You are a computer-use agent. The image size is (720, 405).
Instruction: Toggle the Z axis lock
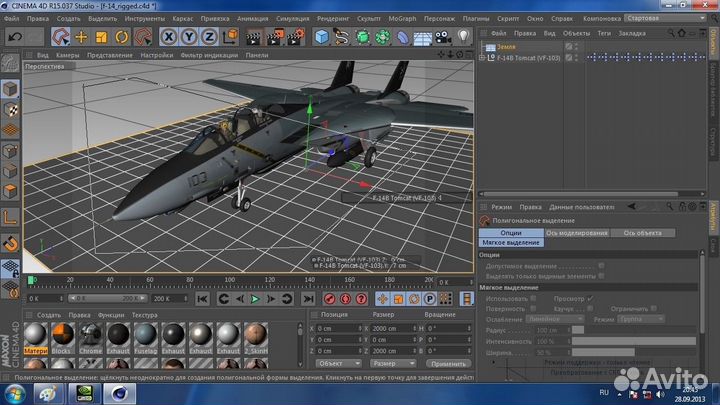click(x=209, y=37)
